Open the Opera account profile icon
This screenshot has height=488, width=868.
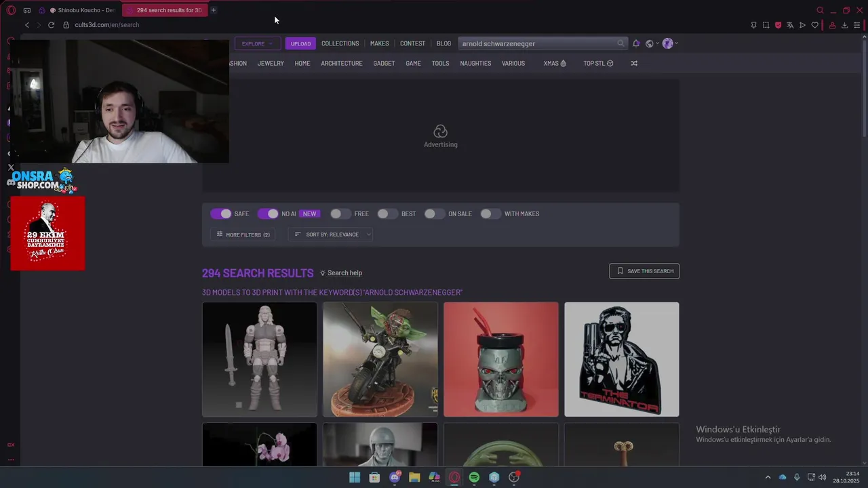832,25
